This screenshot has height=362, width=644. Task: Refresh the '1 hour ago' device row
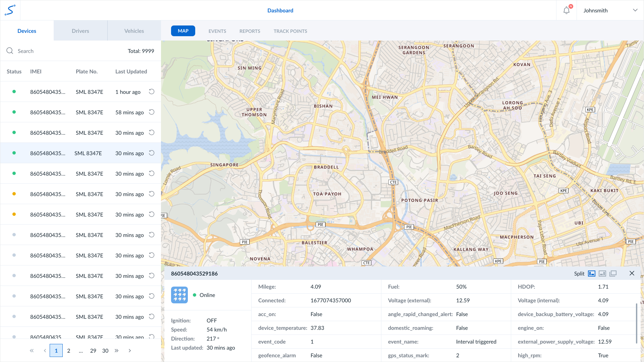point(152,92)
